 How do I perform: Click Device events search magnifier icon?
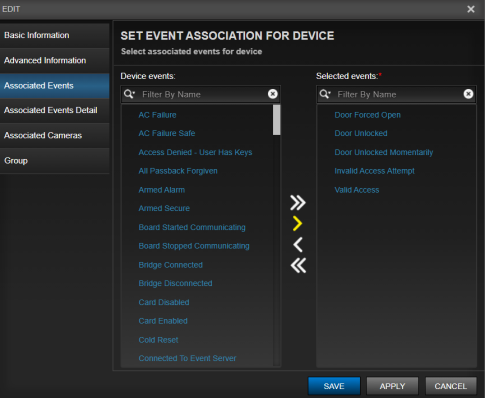[x=129, y=94]
